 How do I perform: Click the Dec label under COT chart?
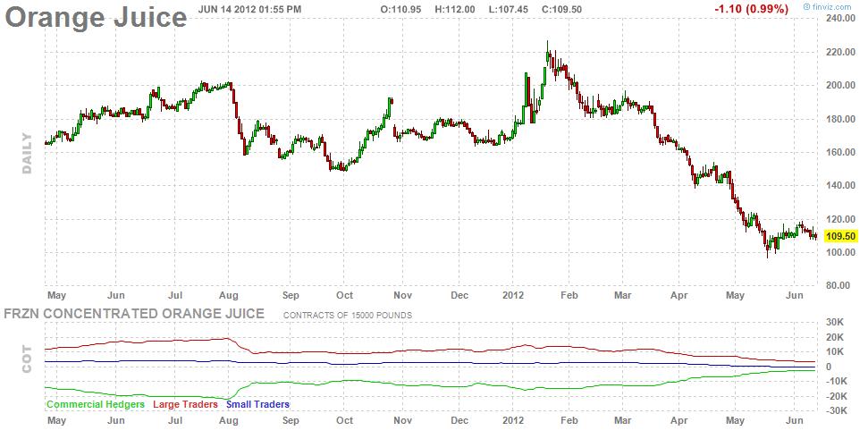(x=459, y=421)
